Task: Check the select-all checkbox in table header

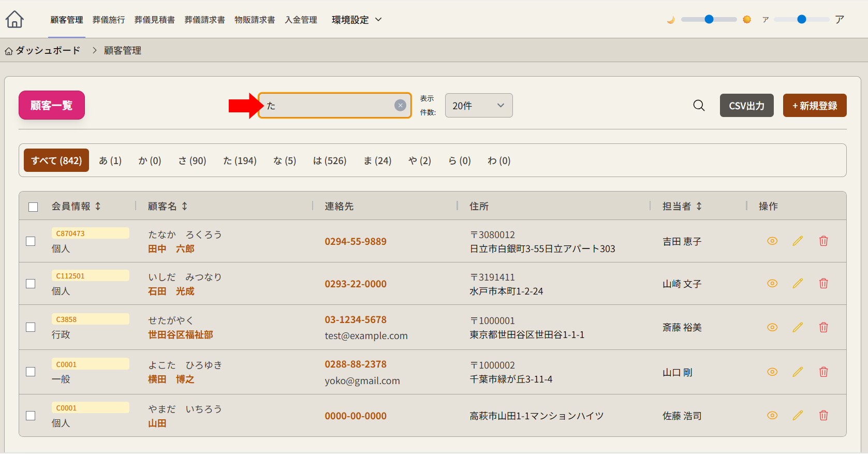Action: click(x=33, y=207)
